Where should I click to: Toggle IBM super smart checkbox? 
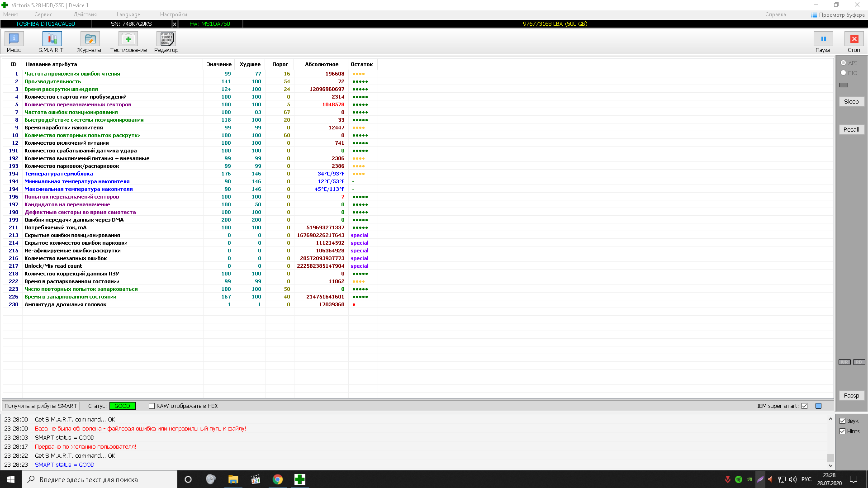click(804, 406)
